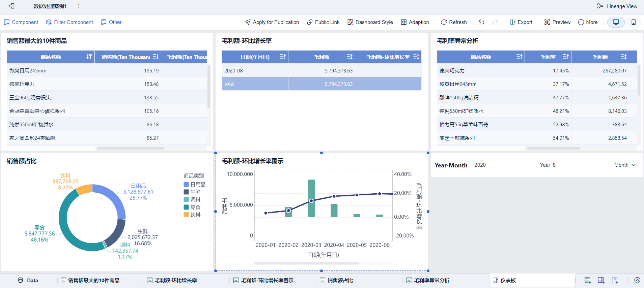Click the add report (document plus) icon

point(615,280)
